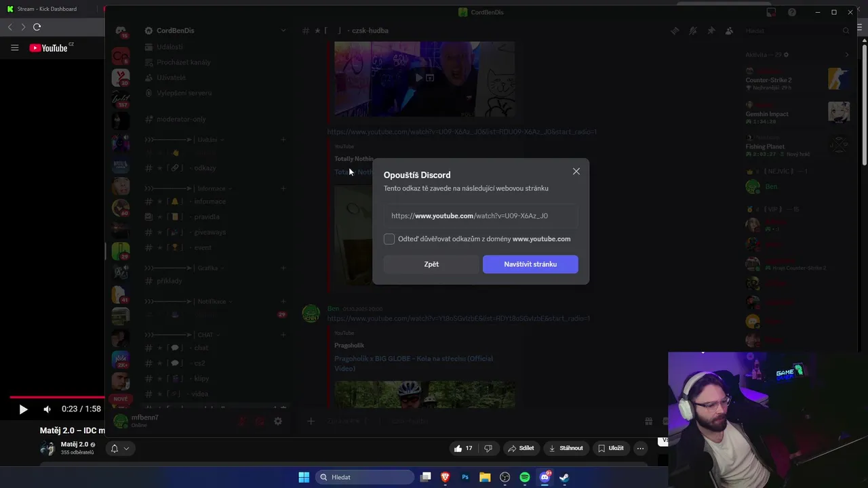Click the YouTube Uložit button
The width and height of the screenshot is (868, 488).
tap(610, 448)
